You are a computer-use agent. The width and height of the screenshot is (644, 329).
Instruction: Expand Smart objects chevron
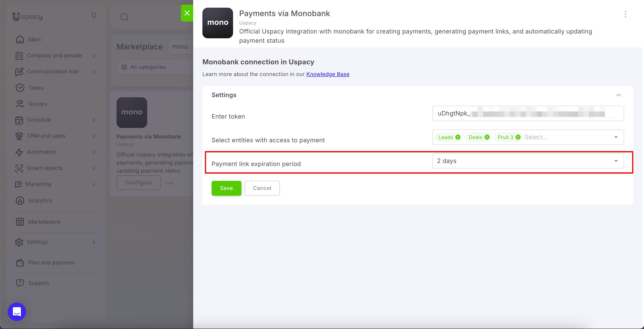coord(94,168)
